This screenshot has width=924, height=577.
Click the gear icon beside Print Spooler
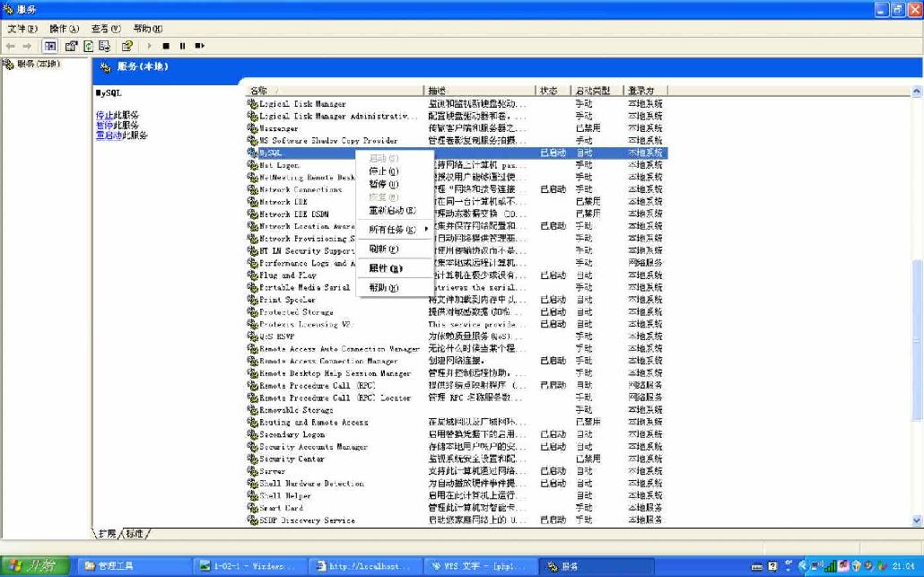coord(252,300)
